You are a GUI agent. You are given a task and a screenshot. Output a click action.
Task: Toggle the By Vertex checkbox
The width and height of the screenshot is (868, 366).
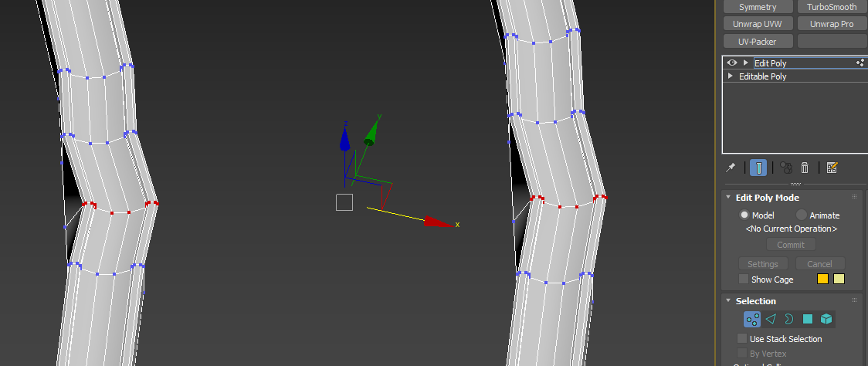742,354
